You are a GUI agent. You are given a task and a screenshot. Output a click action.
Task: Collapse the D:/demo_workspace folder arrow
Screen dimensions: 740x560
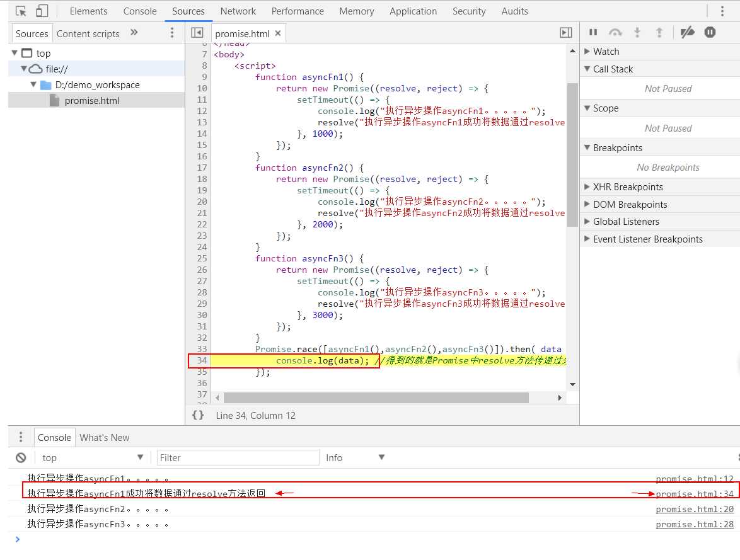(x=33, y=85)
